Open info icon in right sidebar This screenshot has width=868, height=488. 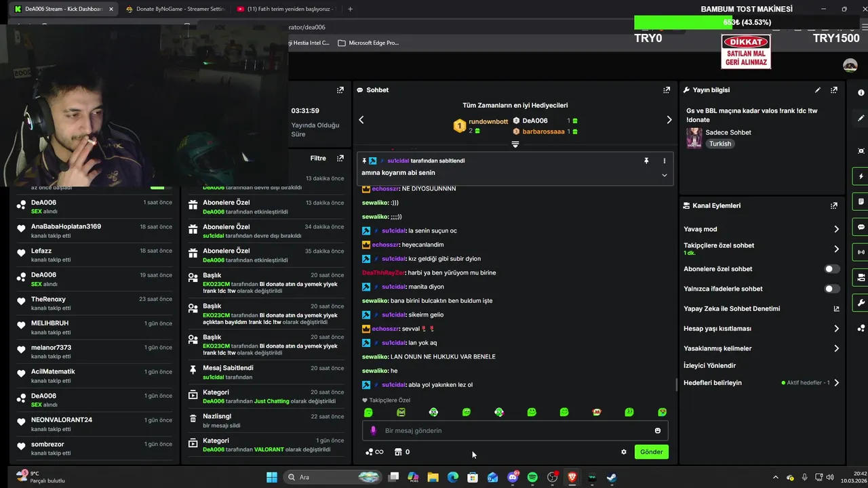pos(861,93)
